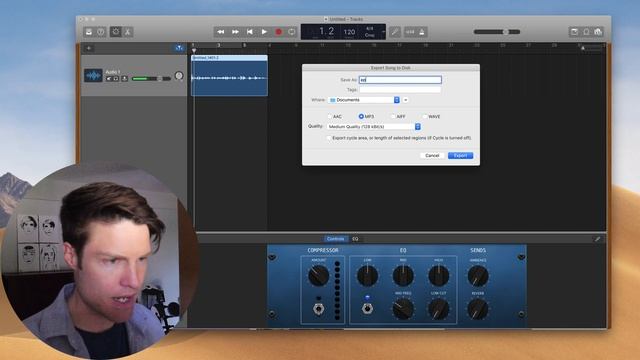The height and width of the screenshot is (360, 640).
Task: Click the bar position display 1.2
Action: click(327, 31)
